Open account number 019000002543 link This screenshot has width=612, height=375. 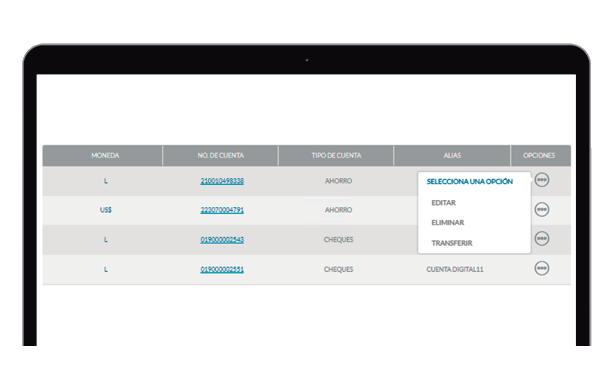(222, 240)
